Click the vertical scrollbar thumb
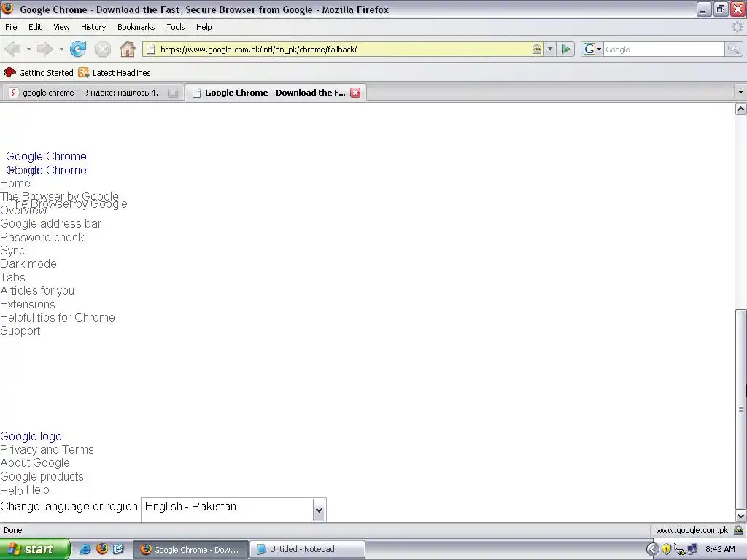This screenshot has width=747, height=560. click(740, 410)
